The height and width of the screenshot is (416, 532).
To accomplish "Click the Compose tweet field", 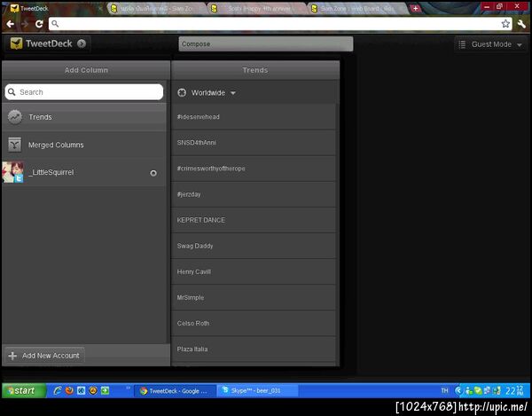I will point(266,44).
